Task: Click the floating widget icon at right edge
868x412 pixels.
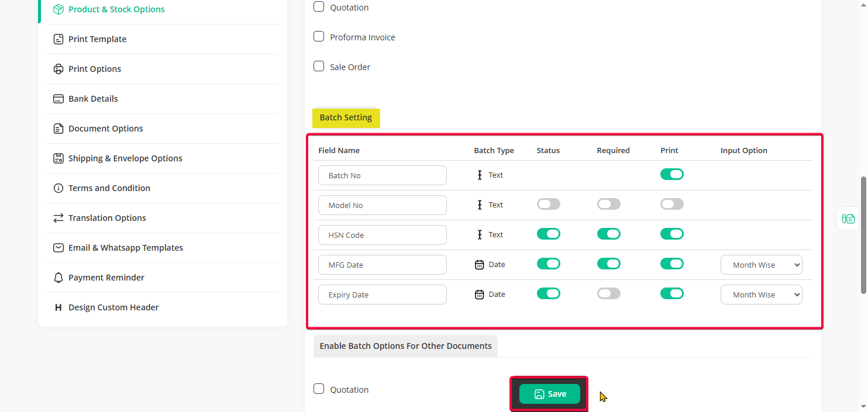Action: [848, 219]
